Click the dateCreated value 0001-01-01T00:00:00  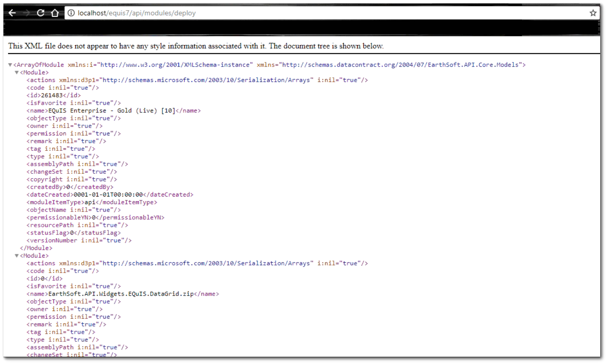[x=108, y=194]
